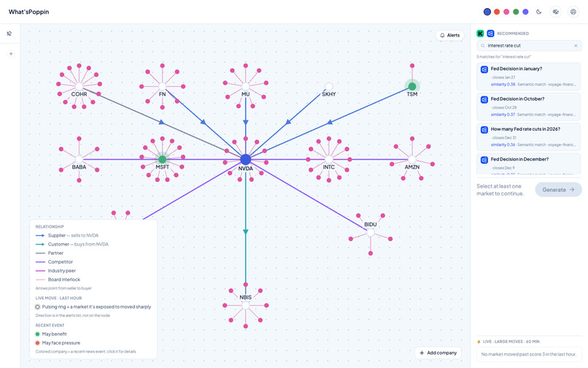Select the central NVDA node
The height and width of the screenshot is (368, 588).
pyautogui.click(x=246, y=159)
